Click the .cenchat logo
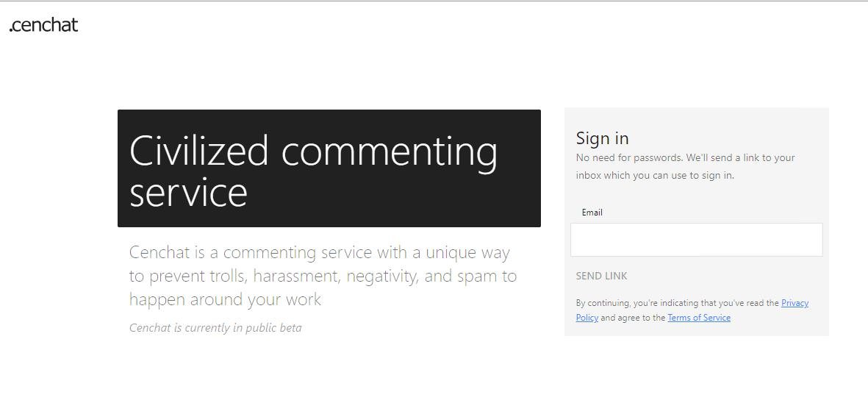 pos(44,25)
